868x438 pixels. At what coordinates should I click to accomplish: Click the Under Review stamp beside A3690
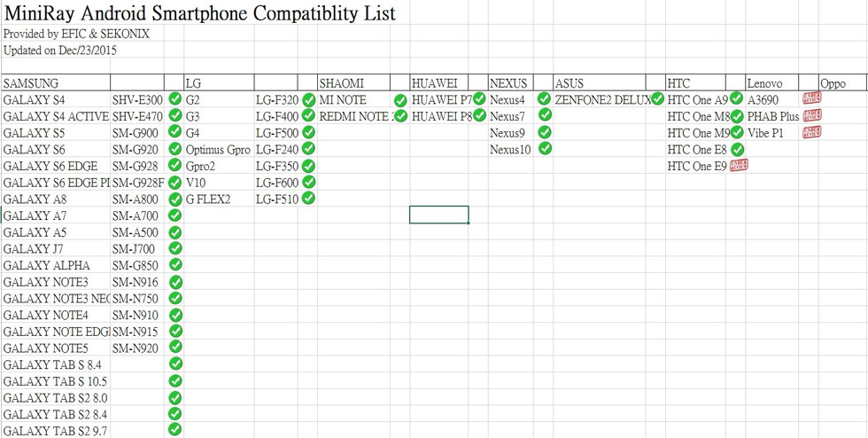812,98
